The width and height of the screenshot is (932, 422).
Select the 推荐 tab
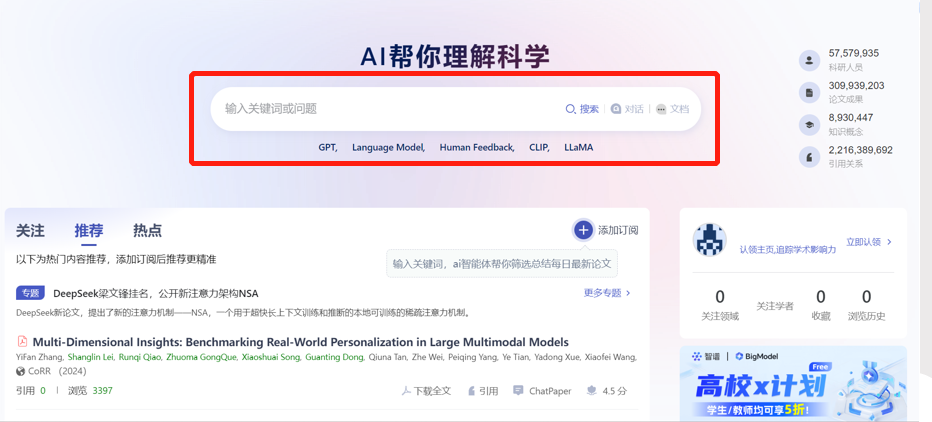pos(89,231)
